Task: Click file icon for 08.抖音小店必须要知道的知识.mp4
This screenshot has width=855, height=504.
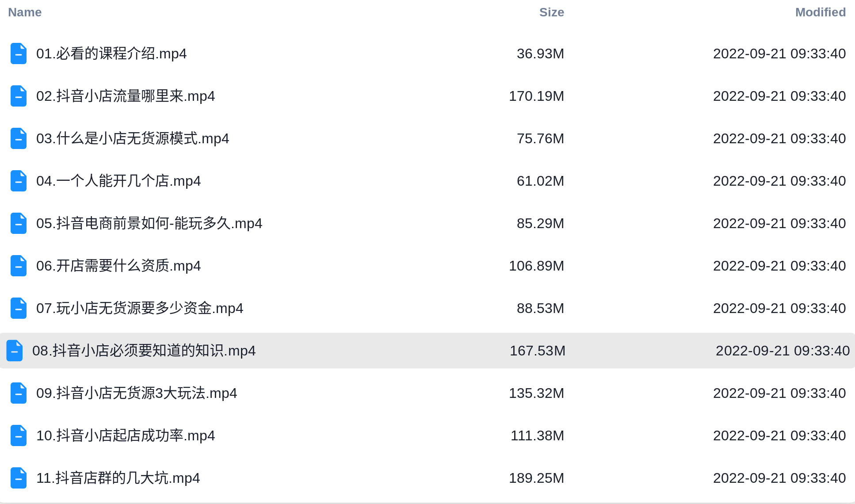Action: [x=15, y=351]
